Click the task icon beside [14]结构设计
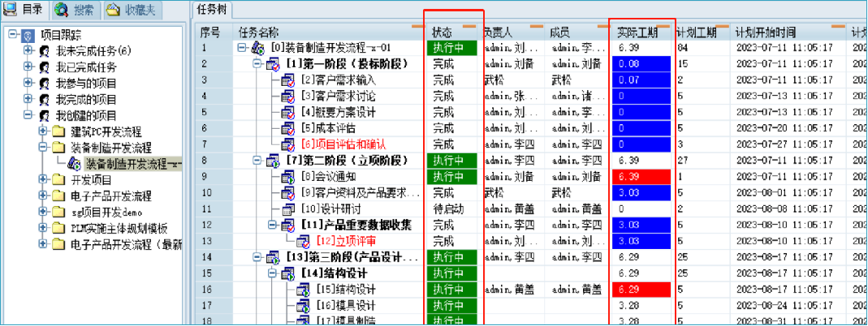Viewport: 868px width, 326px height. [x=288, y=273]
